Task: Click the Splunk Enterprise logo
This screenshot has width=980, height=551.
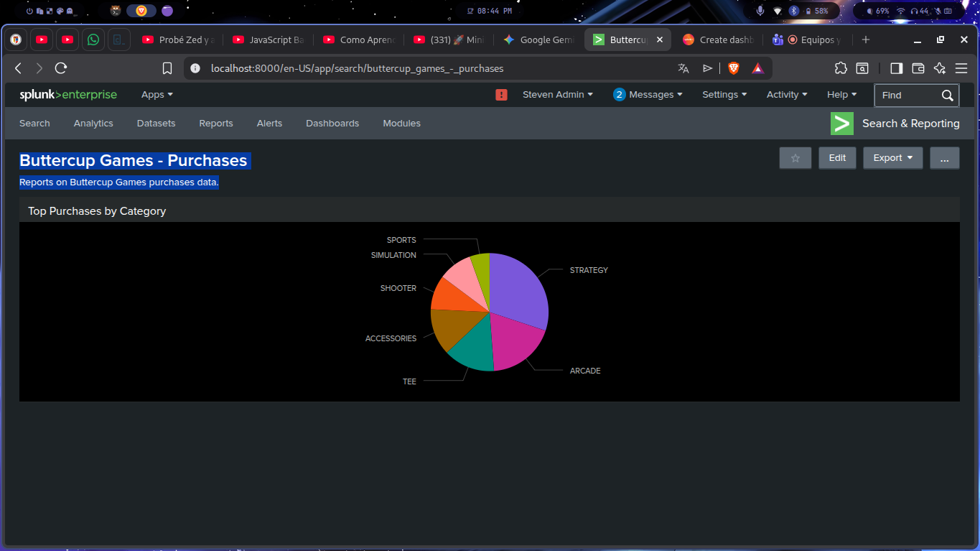Action: tap(68, 95)
